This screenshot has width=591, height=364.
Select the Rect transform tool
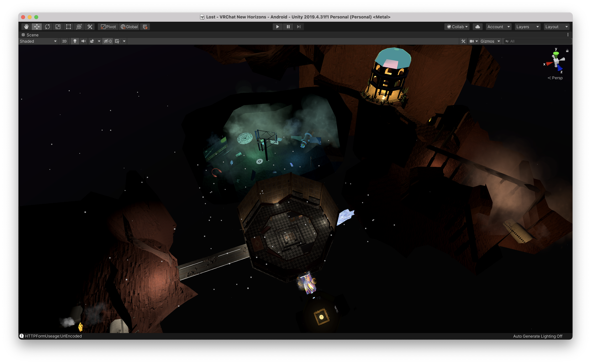(68, 27)
